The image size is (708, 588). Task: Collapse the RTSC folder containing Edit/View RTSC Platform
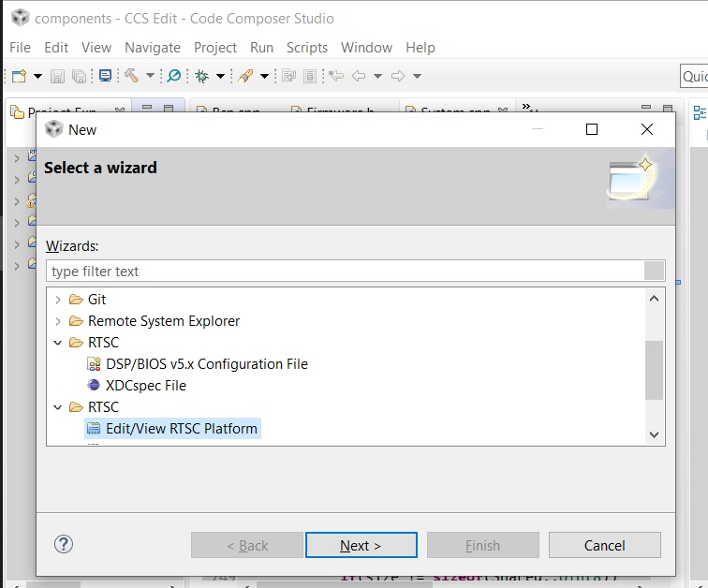(x=58, y=407)
